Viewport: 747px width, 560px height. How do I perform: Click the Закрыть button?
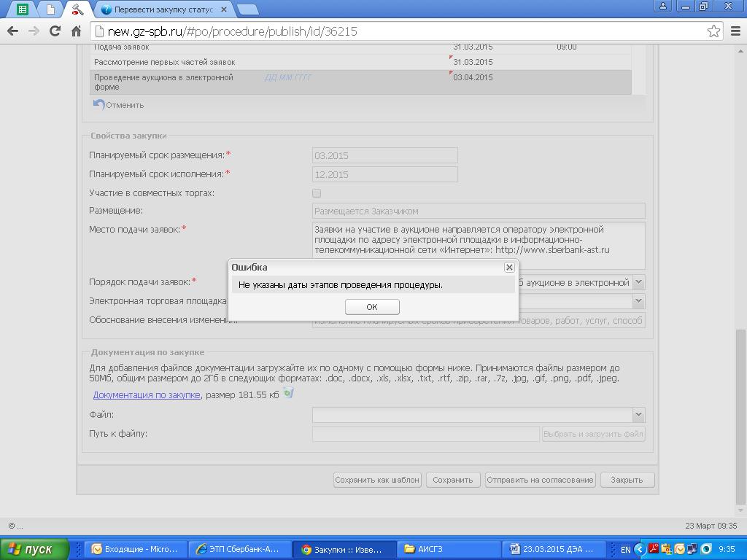coord(627,480)
